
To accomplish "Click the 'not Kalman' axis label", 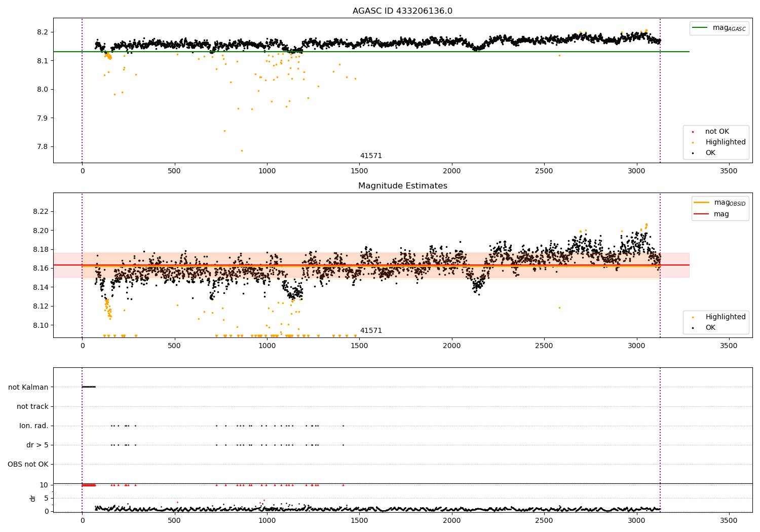I will pyautogui.click(x=28, y=387).
